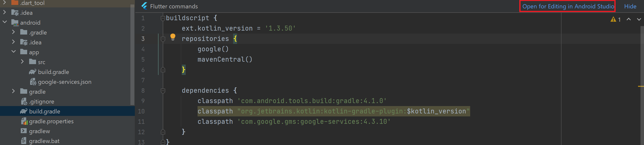
Task: Fold the dependencies block at line 8
Action: (163, 91)
